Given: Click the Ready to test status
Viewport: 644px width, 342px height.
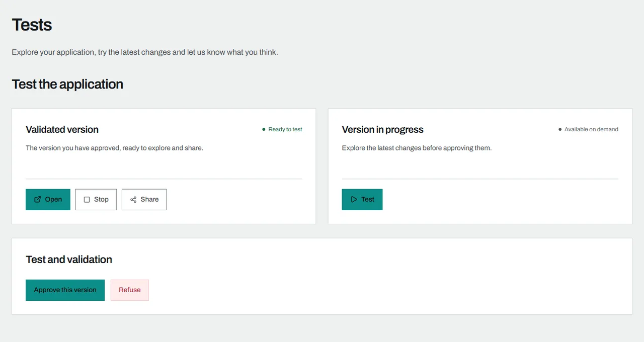Looking at the screenshot, I should coord(282,129).
